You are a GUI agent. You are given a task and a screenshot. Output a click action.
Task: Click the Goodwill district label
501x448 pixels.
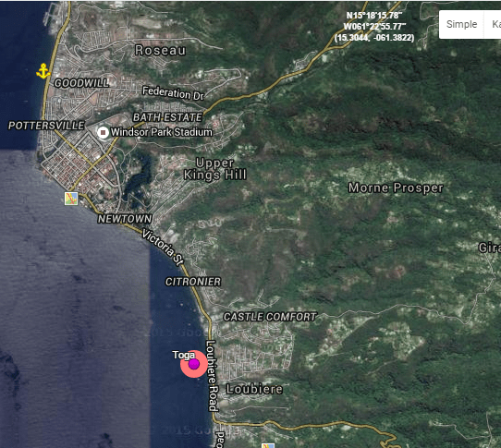click(81, 83)
